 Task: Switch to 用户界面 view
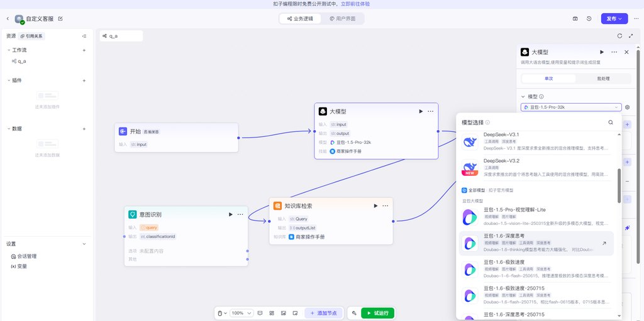pyautogui.click(x=342, y=19)
